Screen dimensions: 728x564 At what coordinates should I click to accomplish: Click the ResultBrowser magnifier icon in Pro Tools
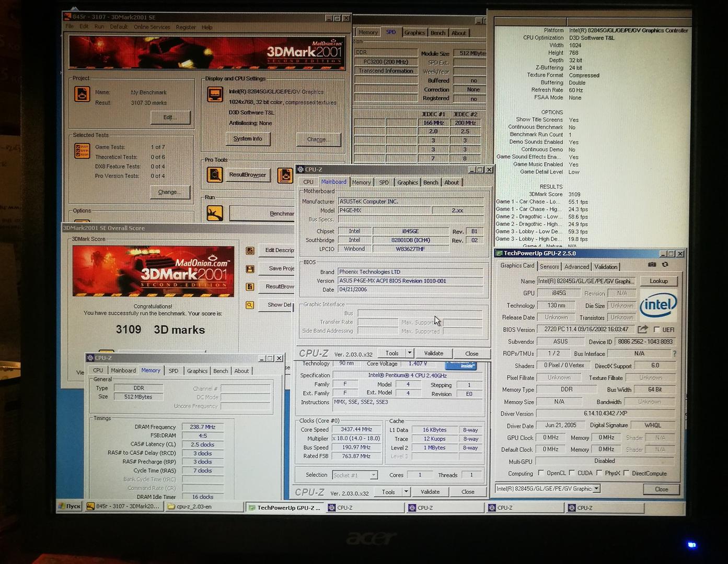click(x=215, y=175)
